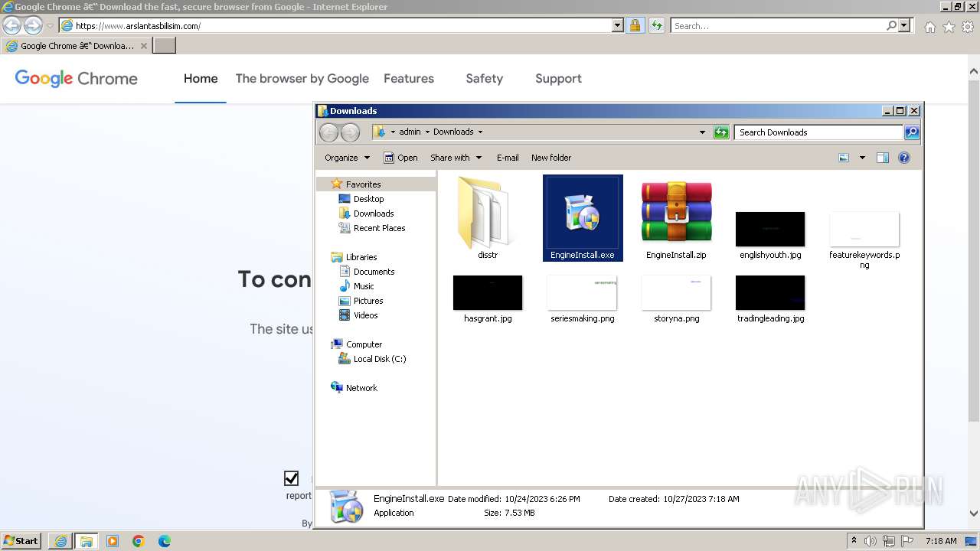Screen dimensions: 980x551
Task: Click the Internet Explorer back button
Action: [11, 25]
